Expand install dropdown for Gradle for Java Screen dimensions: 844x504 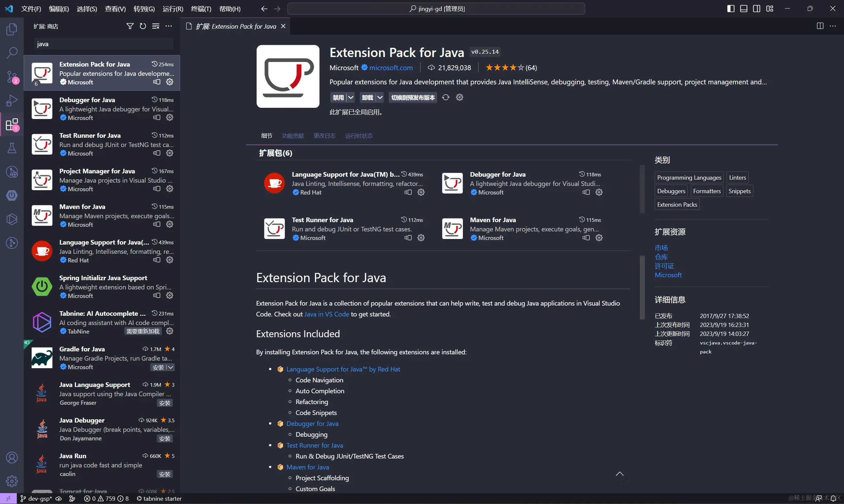point(170,367)
